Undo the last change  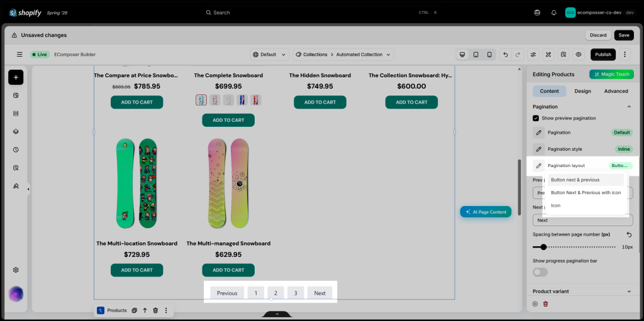pyautogui.click(x=506, y=55)
